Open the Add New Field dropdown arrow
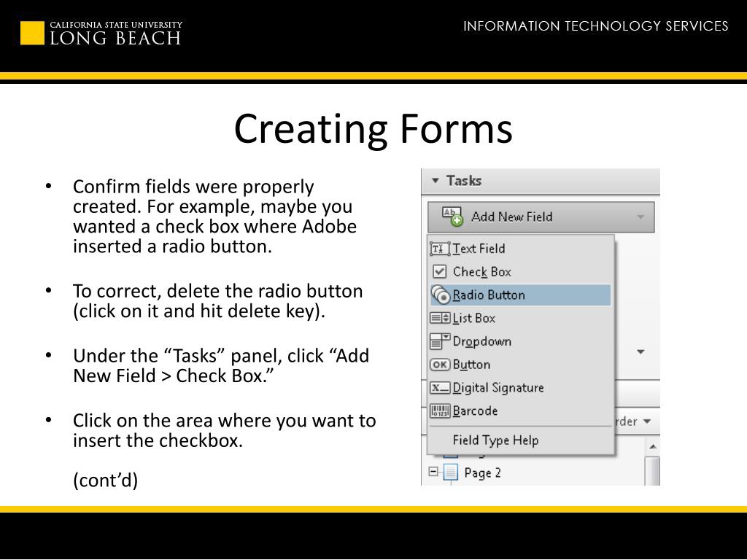The height and width of the screenshot is (560, 747). coord(640,217)
